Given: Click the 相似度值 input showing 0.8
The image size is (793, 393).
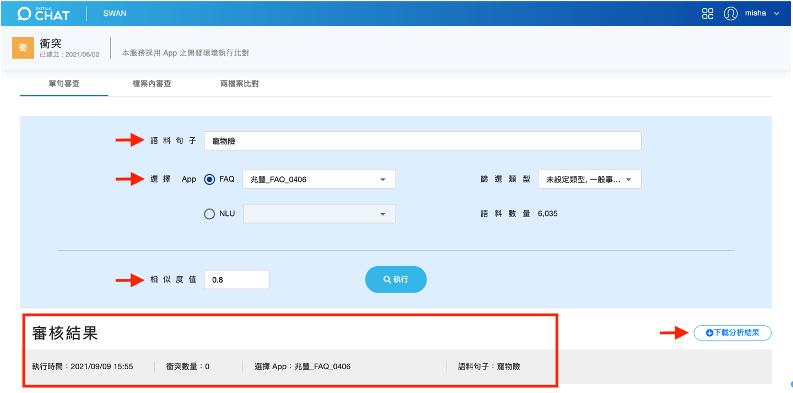Looking at the screenshot, I should point(237,280).
